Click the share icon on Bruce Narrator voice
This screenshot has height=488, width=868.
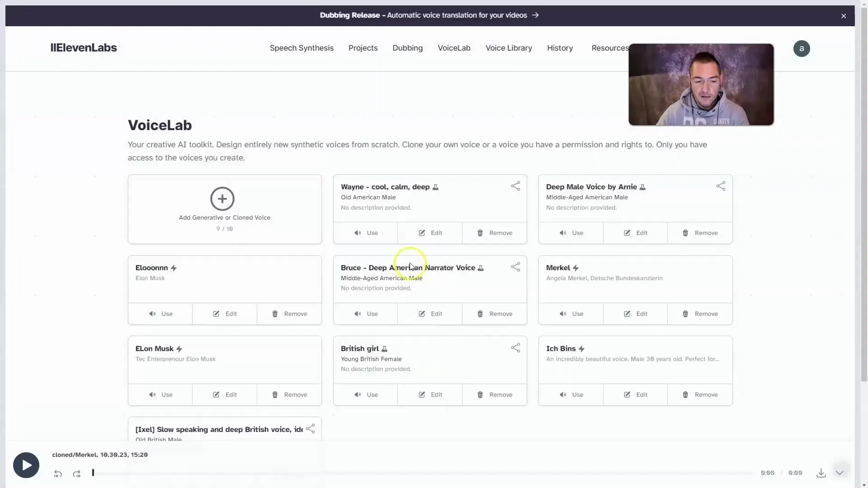tap(514, 266)
